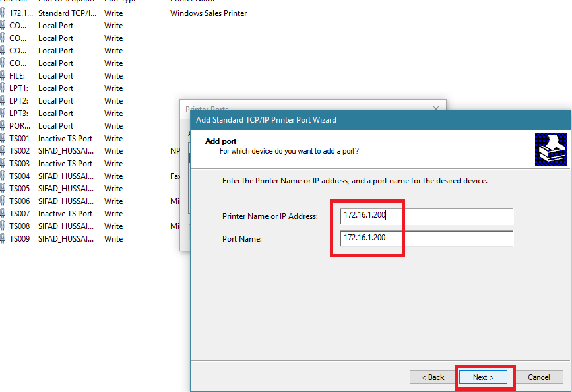Image resolution: width=572 pixels, height=392 pixels.
Task: Select the port icon next to TS005
Action: [3, 188]
